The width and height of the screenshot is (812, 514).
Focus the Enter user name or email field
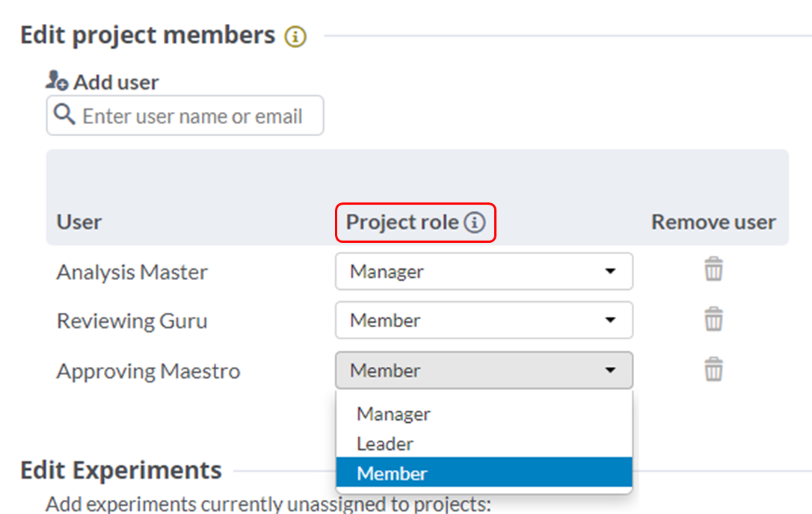pyautogui.click(x=193, y=116)
